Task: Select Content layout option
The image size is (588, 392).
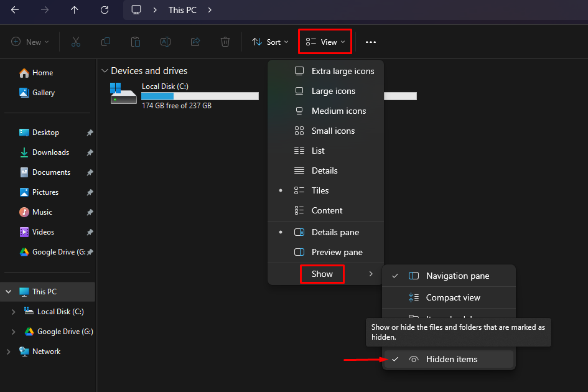Action: (326, 210)
